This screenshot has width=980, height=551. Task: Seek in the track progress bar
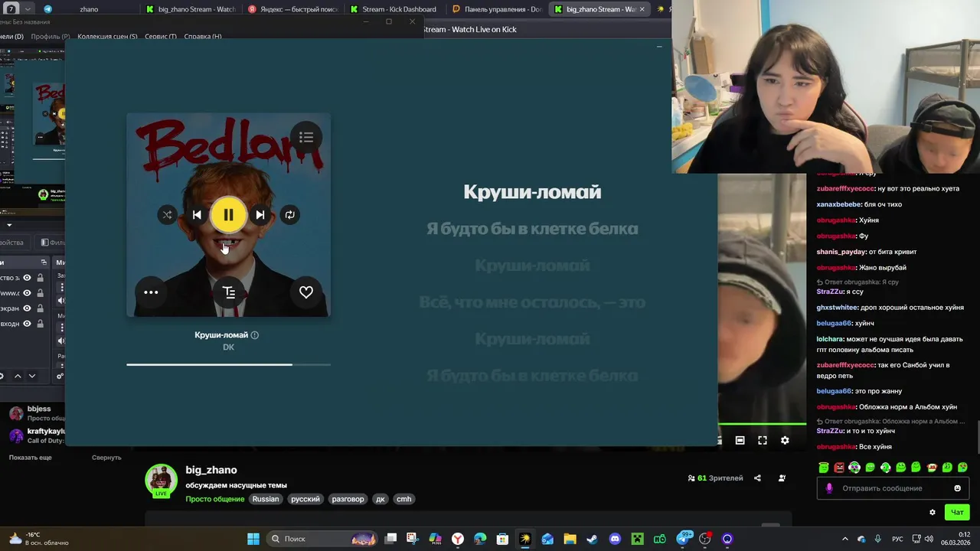click(x=228, y=364)
